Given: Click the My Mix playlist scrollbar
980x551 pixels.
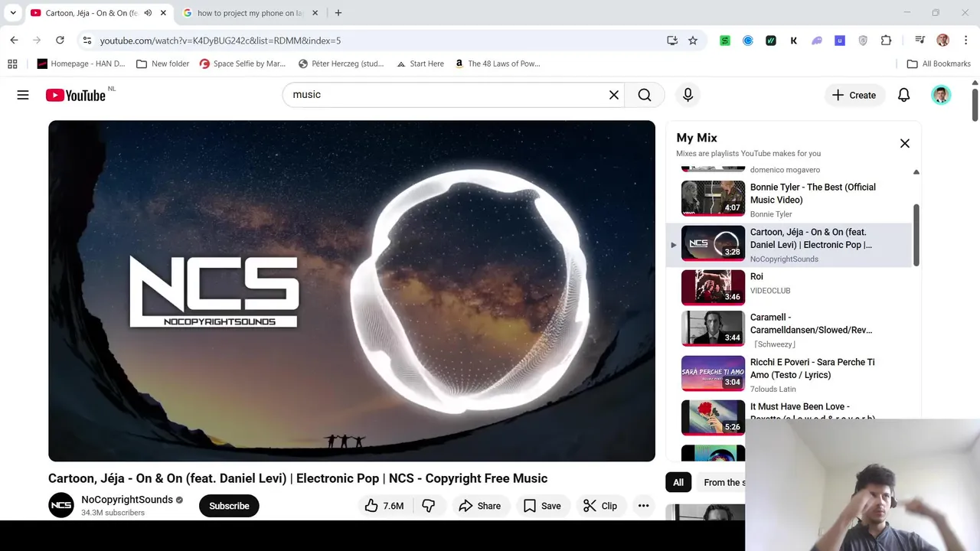Looking at the screenshot, I should pyautogui.click(x=916, y=236).
